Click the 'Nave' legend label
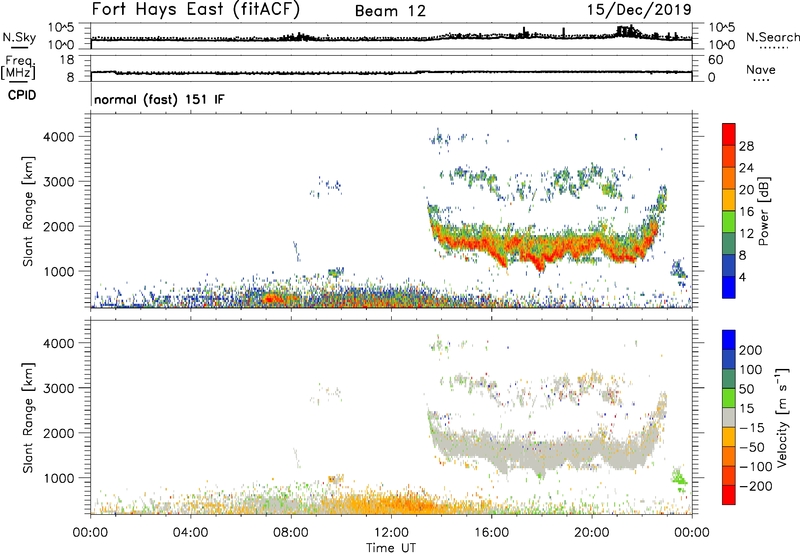The image size is (800, 554). pos(760,69)
